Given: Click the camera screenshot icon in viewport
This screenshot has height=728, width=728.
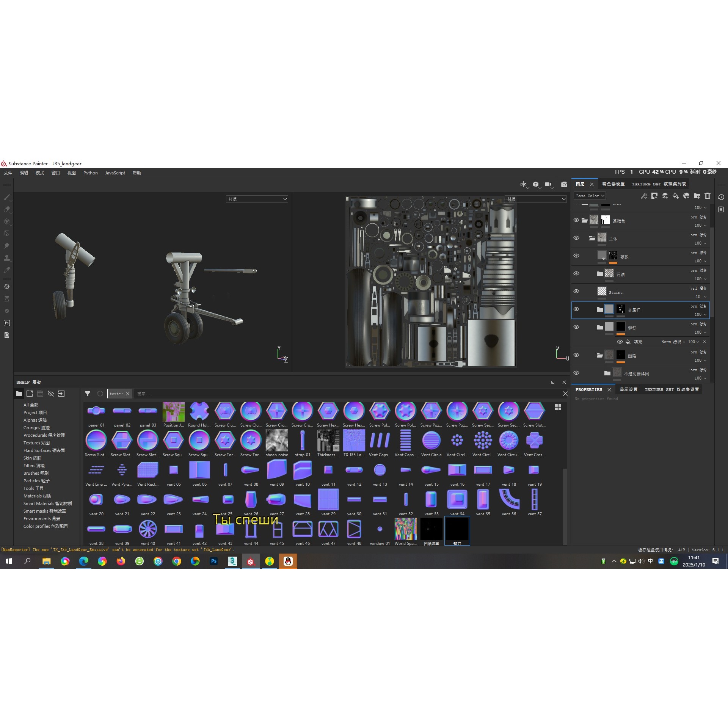Looking at the screenshot, I should pyautogui.click(x=564, y=184).
